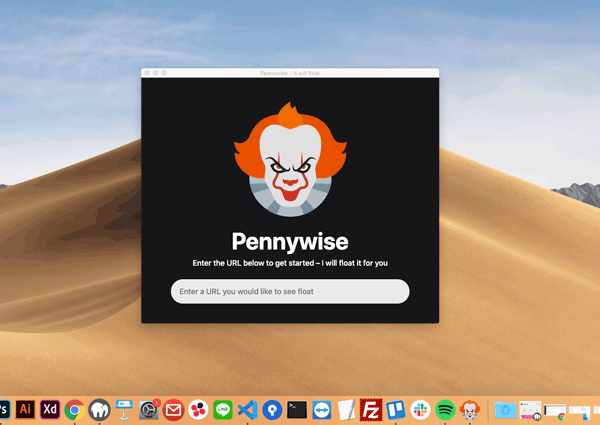Click the window title "Pennywise – it will float"
This screenshot has width=600, height=425.
tap(290, 73)
